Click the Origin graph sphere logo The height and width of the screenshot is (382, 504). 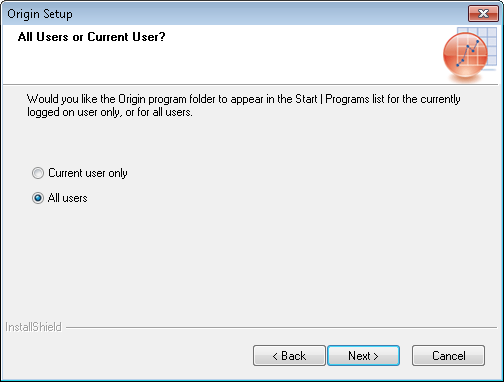pos(465,55)
